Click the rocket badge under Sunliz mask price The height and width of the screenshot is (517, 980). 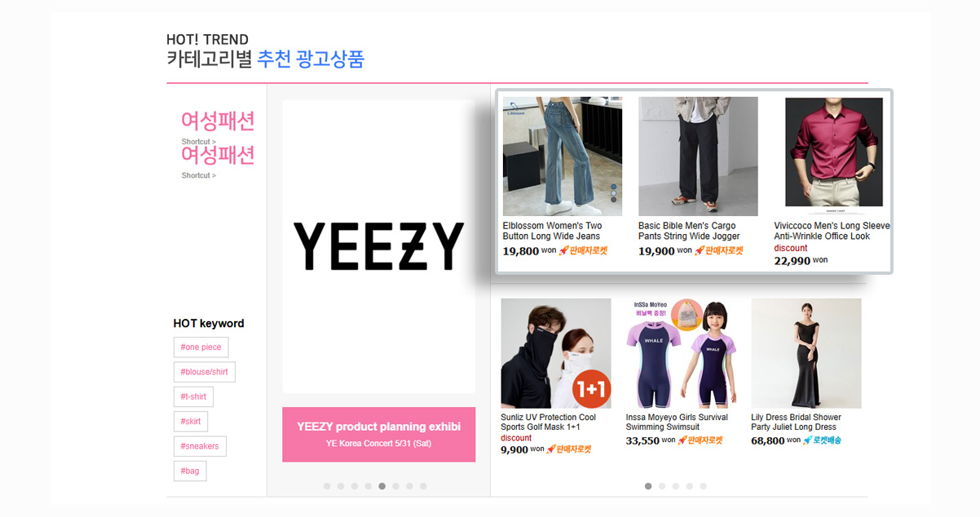[569, 449]
